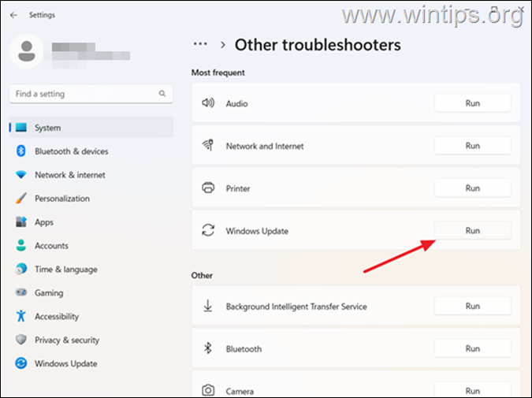
Task: Click the Accessibility figure icon
Action: coord(21,316)
